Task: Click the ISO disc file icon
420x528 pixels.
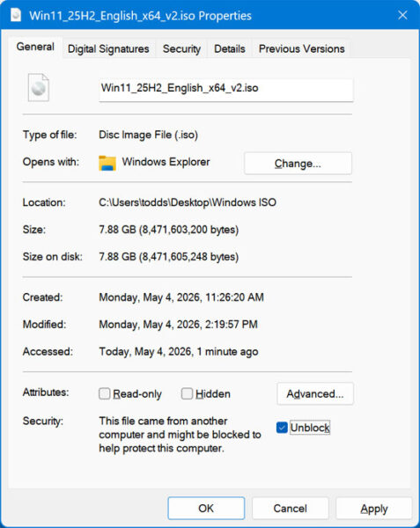Action: [x=39, y=87]
